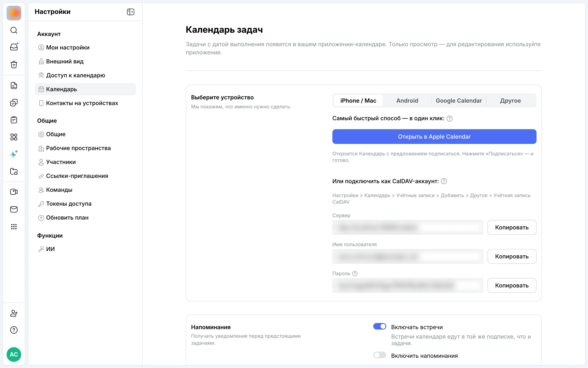Image resolution: width=588 pixels, height=368 pixels.
Task: Open video meetings camera icon
Action: (x=14, y=192)
